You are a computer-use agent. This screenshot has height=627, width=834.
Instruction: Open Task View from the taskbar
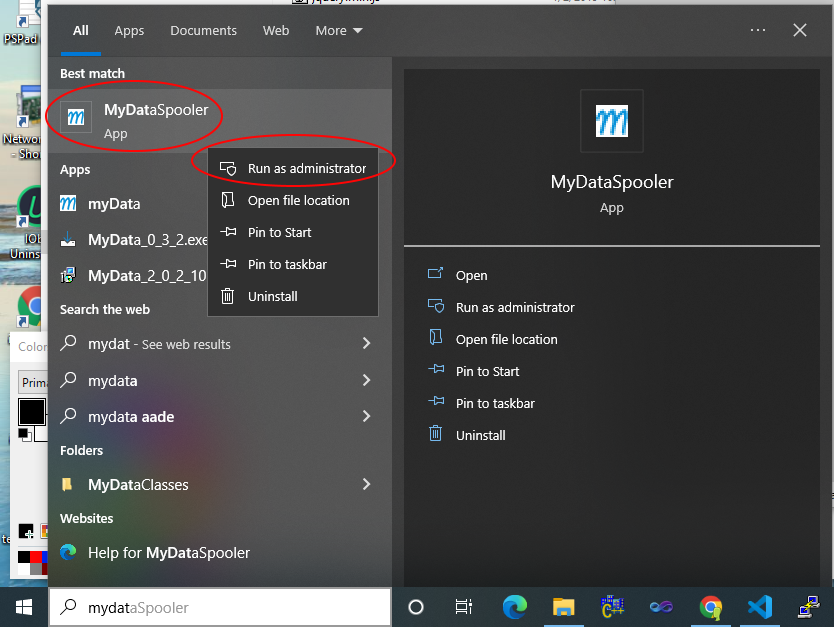[x=463, y=607]
